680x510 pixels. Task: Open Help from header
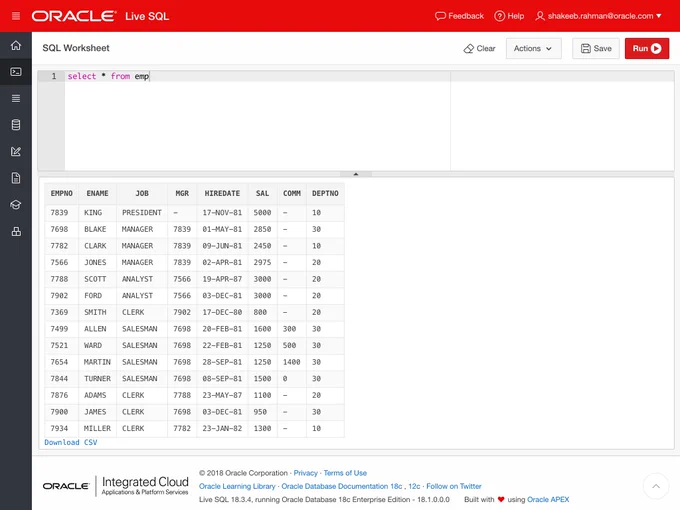coord(509,16)
